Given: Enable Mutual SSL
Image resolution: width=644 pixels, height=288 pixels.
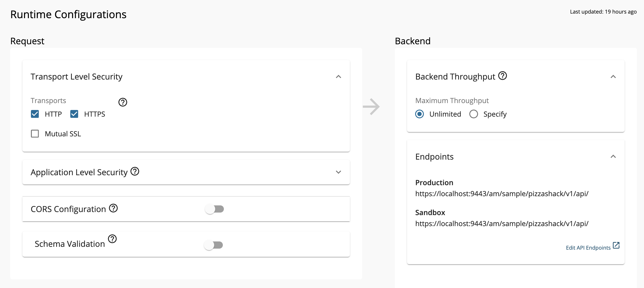Looking at the screenshot, I should (x=35, y=134).
